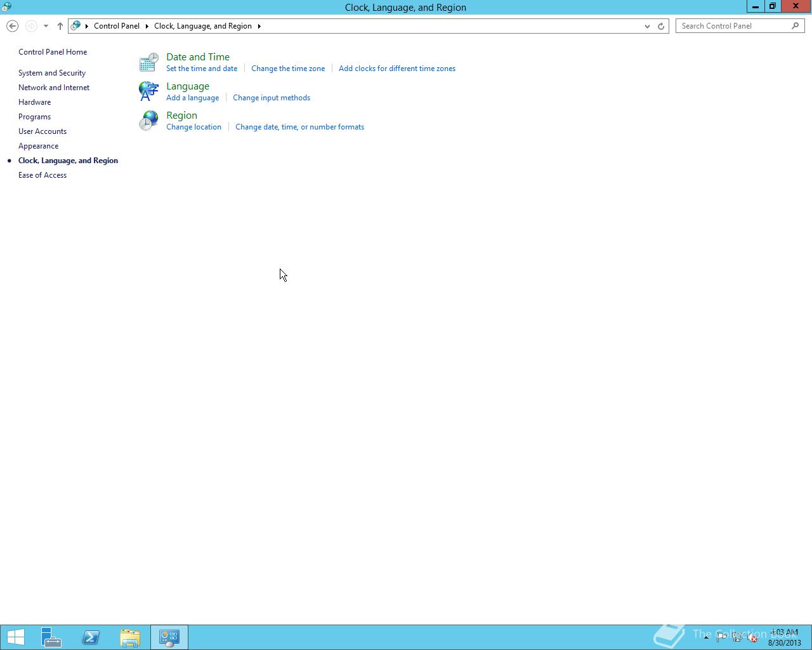Go to System and Security
The height and width of the screenshot is (650, 812).
pyautogui.click(x=52, y=73)
